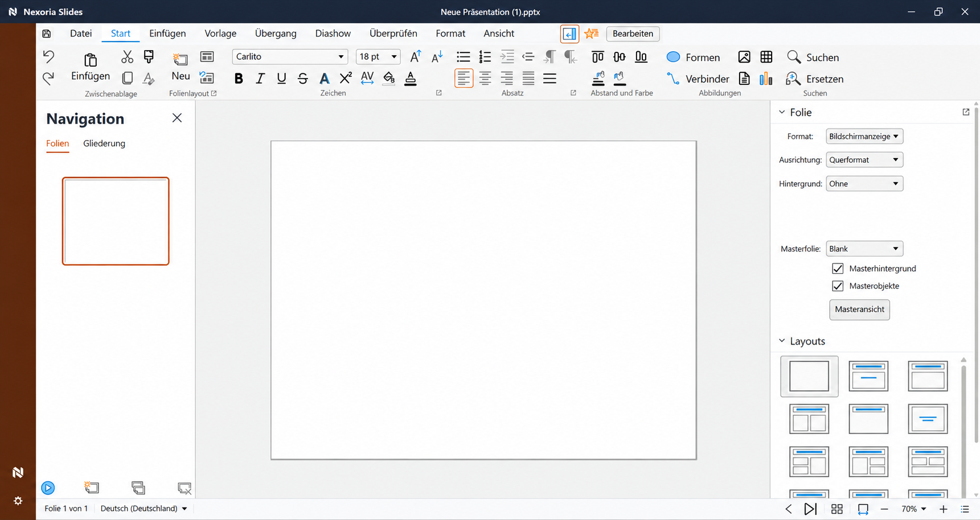Start slideshow with play icon in Navigation
This screenshot has height=520, width=980.
[48, 488]
